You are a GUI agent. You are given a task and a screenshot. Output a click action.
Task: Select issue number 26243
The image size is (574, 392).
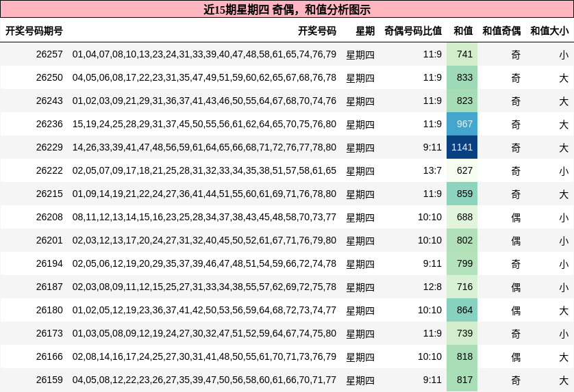pyautogui.click(x=49, y=101)
